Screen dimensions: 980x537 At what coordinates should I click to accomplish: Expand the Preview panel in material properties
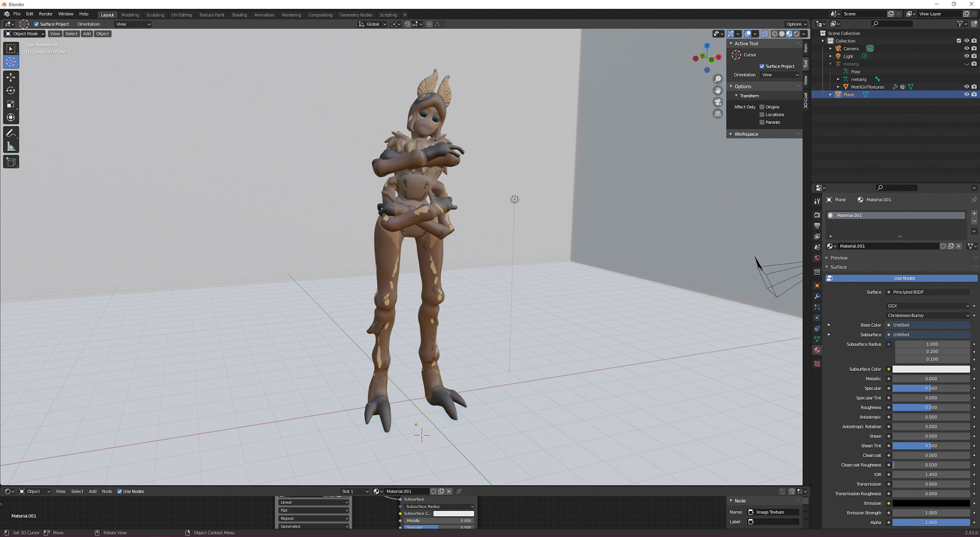838,258
